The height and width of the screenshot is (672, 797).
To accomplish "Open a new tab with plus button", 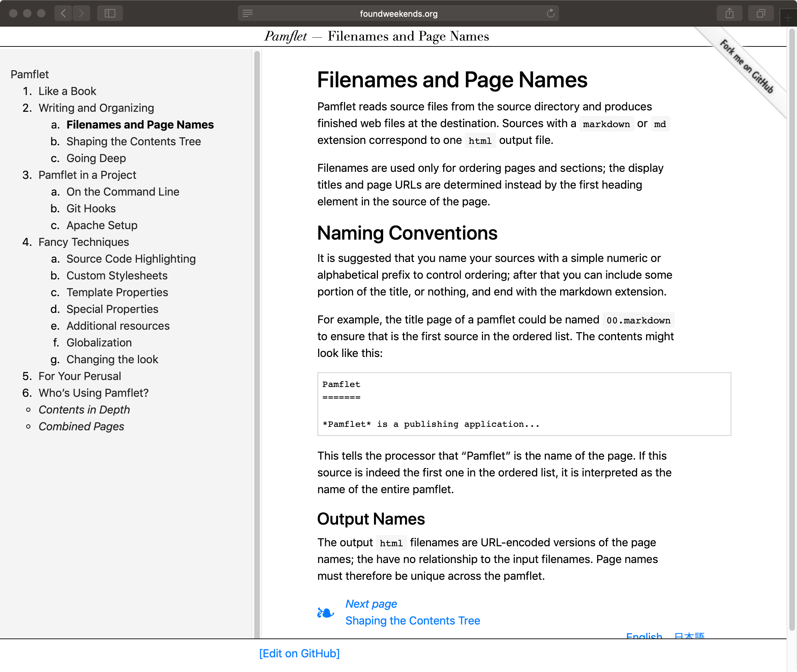I will click(788, 18).
